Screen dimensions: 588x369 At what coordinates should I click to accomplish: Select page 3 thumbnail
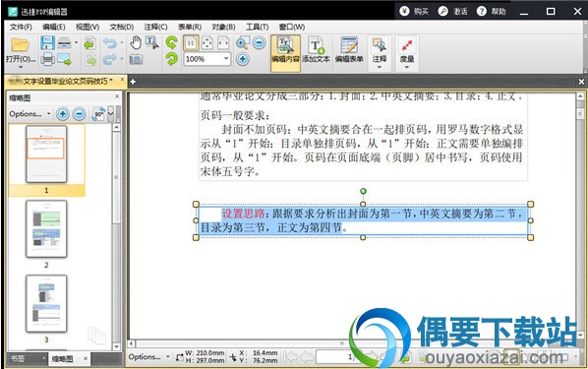(x=46, y=303)
